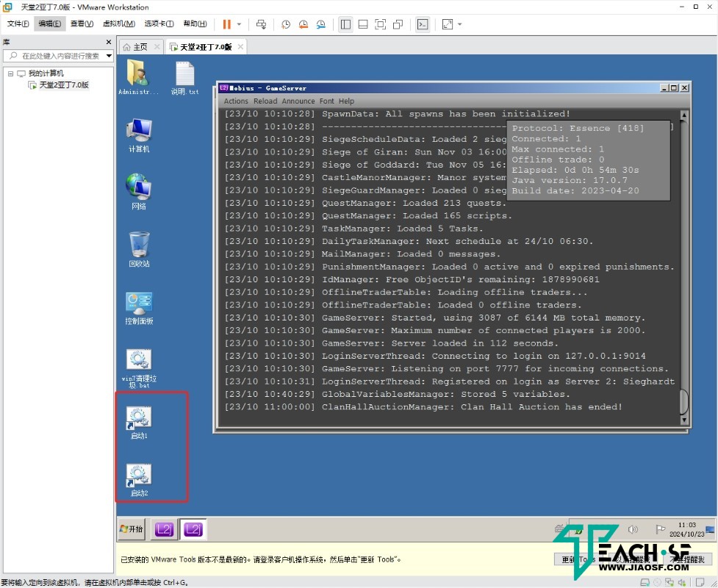Close the 天堂2亚丁7.0版 VM tab

(240, 47)
